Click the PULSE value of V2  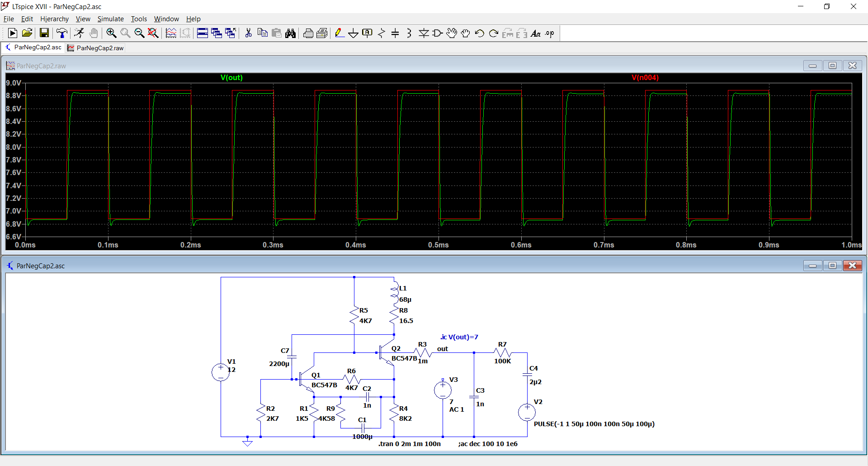pyautogui.click(x=594, y=424)
